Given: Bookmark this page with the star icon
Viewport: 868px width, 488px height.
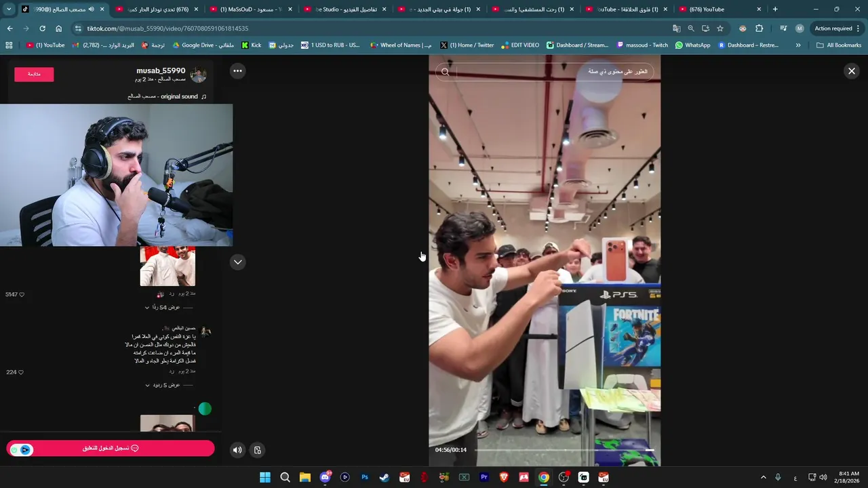Looking at the screenshot, I should point(720,28).
